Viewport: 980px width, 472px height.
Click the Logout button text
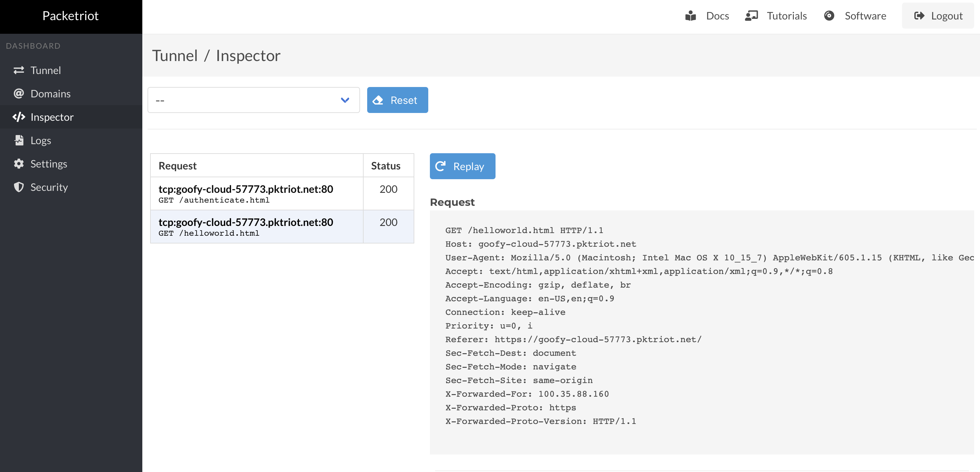pos(947,16)
